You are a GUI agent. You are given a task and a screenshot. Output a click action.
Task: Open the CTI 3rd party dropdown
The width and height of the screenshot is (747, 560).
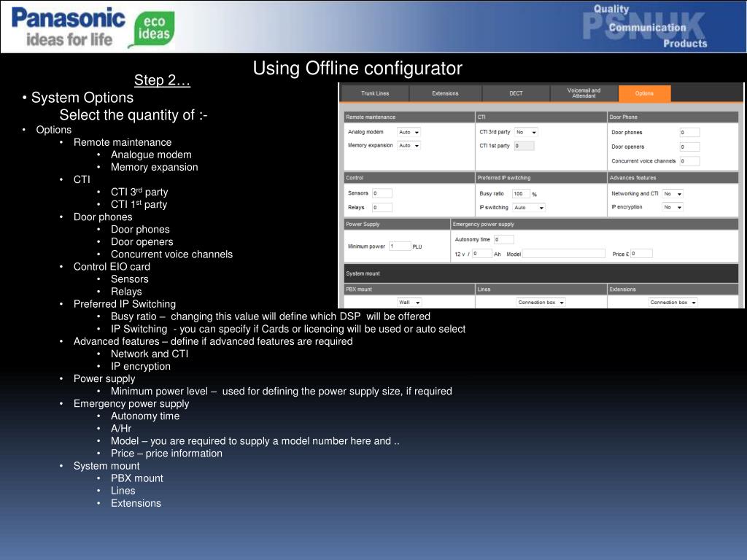[527, 133]
